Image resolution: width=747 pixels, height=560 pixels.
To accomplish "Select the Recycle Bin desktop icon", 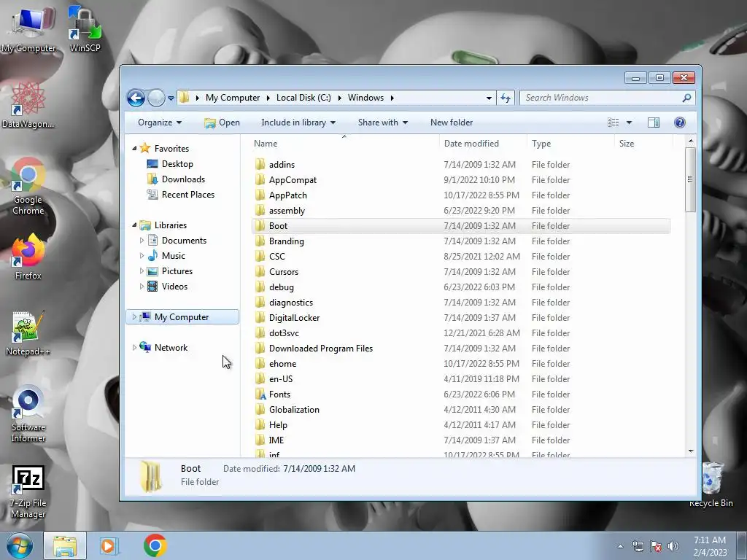I will click(711, 485).
